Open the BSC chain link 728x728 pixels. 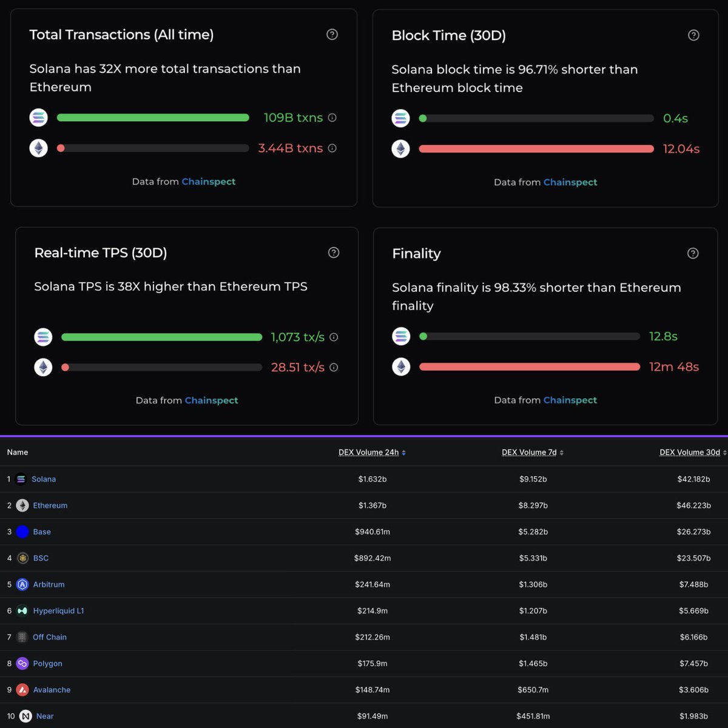pyautogui.click(x=41, y=558)
